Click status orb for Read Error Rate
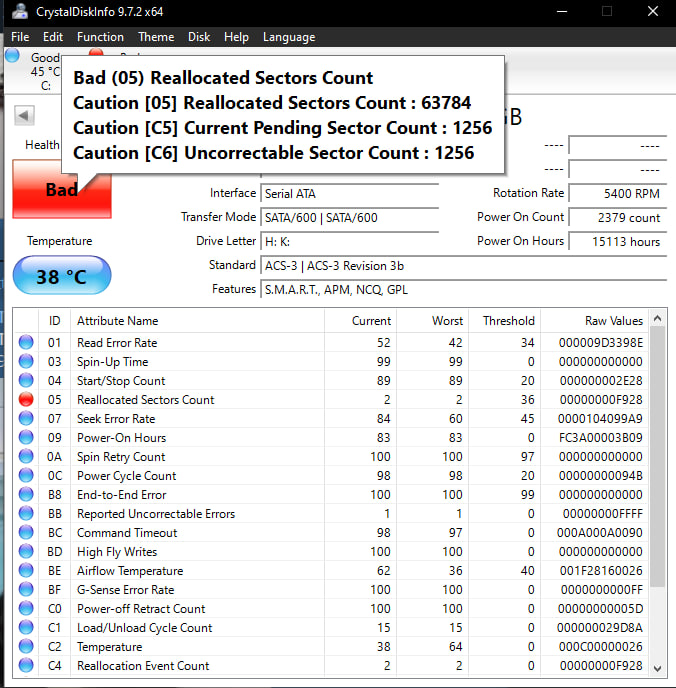The height and width of the screenshot is (688, 676). pos(26,342)
